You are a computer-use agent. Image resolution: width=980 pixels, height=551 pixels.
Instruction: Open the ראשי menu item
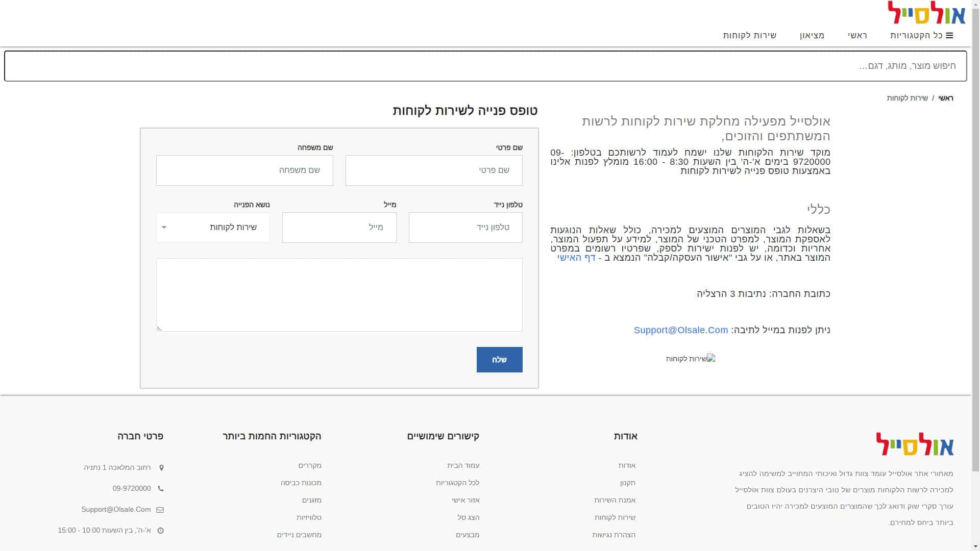[x=857, y=35]
